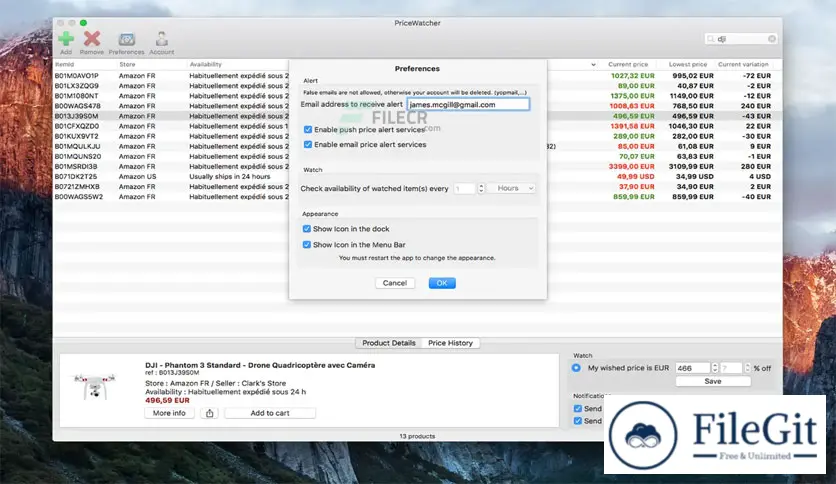Click the check interval number field
The width and height of the screenshot is (836, 484).
click(464, 188)
